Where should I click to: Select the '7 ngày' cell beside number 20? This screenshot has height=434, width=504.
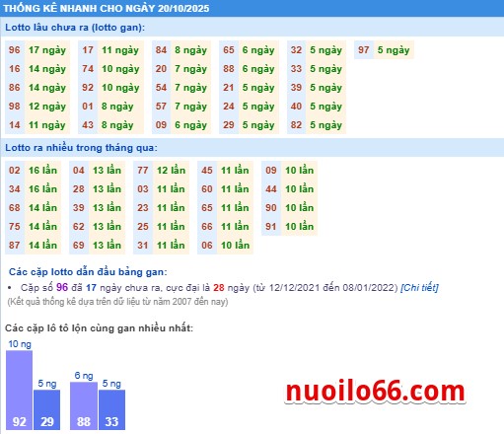(191, 69)
